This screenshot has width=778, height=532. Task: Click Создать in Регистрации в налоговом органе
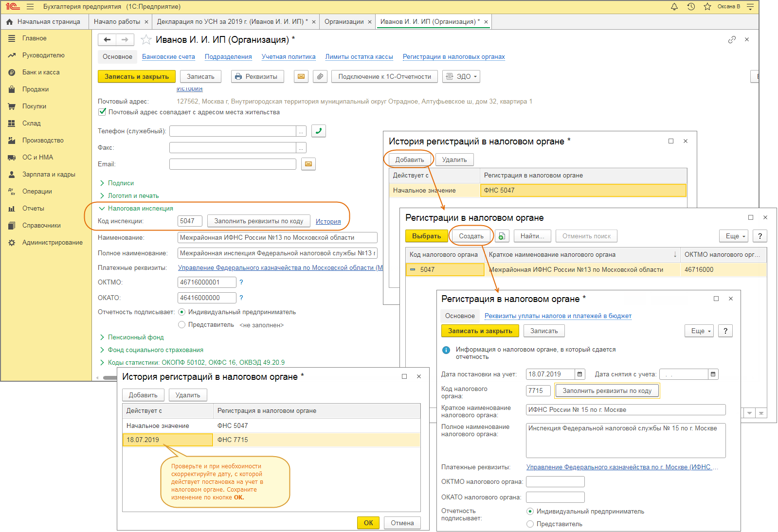point(471,236)
